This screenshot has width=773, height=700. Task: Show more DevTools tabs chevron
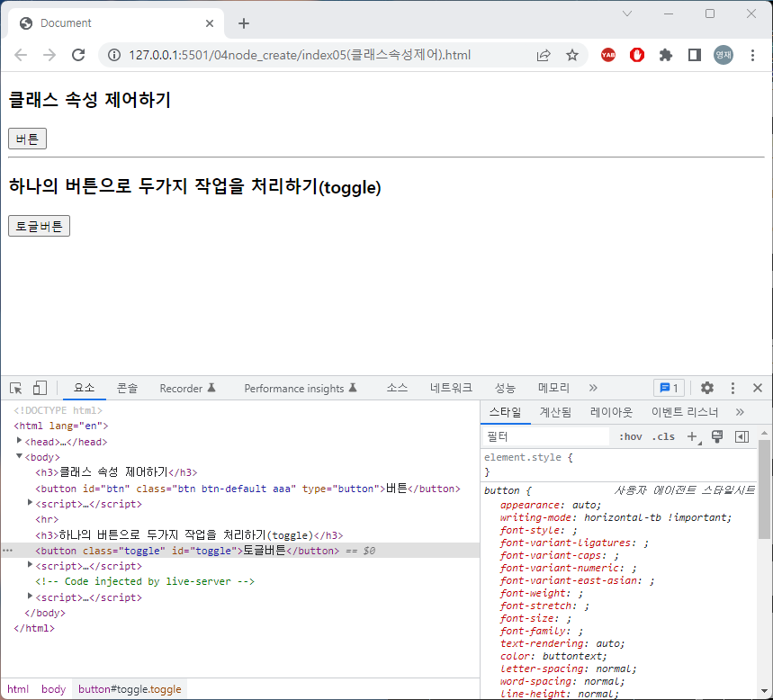click(593, 388)
